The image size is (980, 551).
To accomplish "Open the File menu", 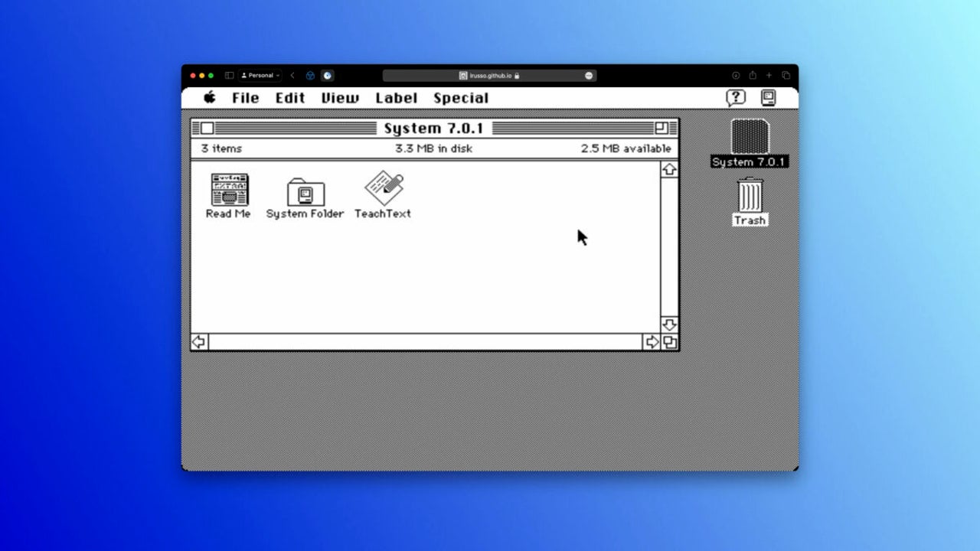I will point(245,98).
